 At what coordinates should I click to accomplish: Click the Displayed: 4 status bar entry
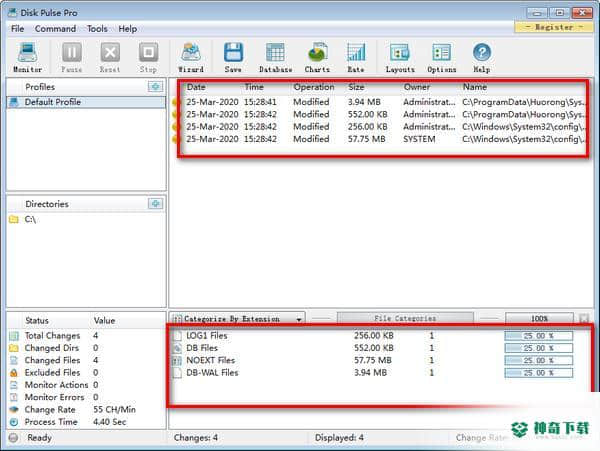point(339,438)
